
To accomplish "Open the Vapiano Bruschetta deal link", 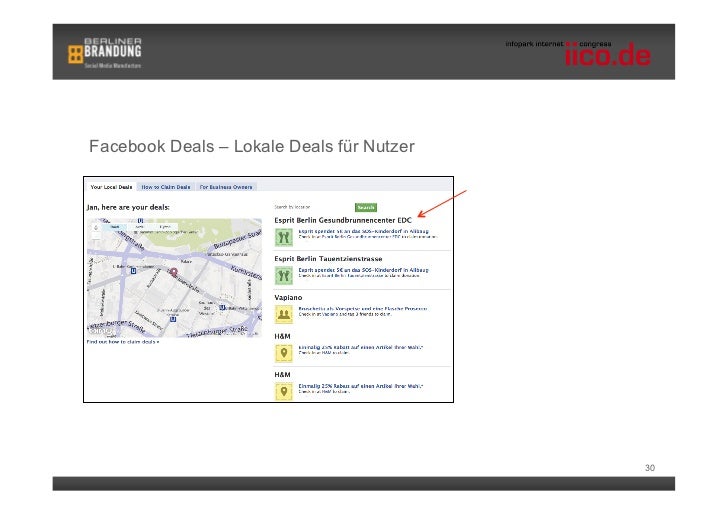I will (x=363, y=308).
